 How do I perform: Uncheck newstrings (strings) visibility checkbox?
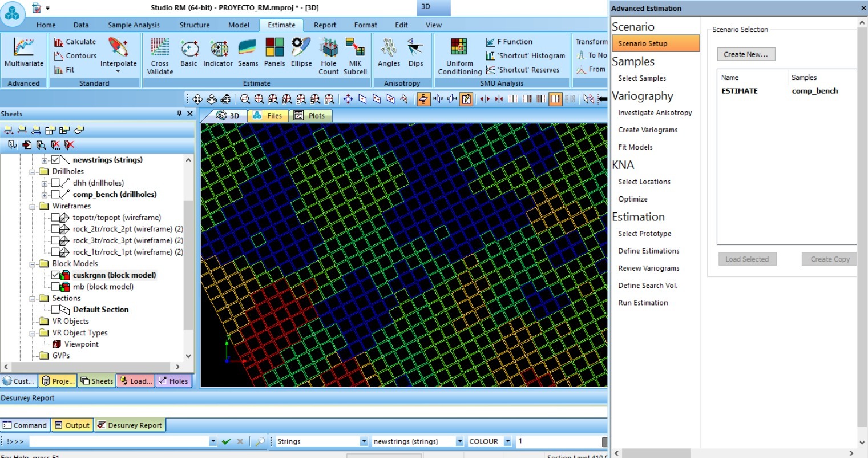[x=55, y=160]
